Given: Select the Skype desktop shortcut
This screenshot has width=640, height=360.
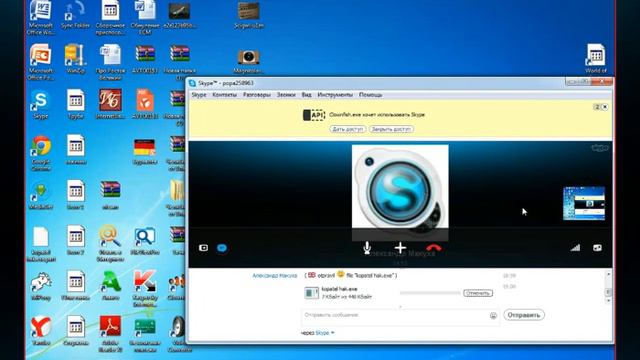Looking at the screenshot, I should click(x=40, y=104).
